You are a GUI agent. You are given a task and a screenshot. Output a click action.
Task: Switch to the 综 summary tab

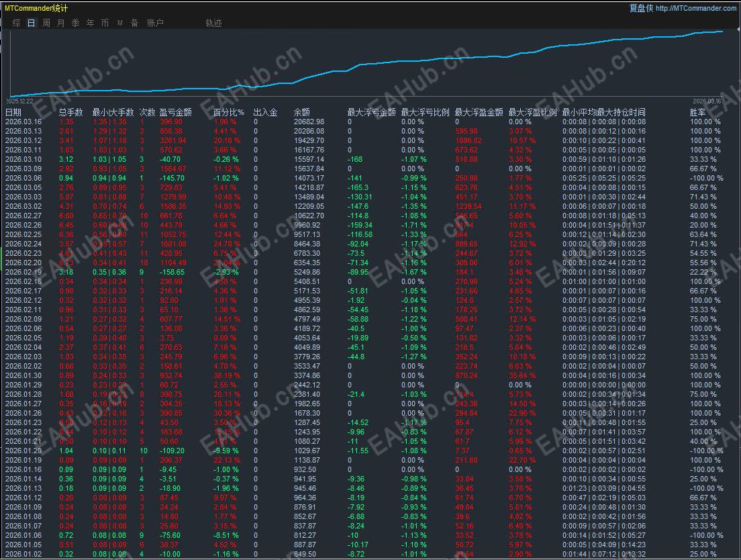[x=17, y=23]
